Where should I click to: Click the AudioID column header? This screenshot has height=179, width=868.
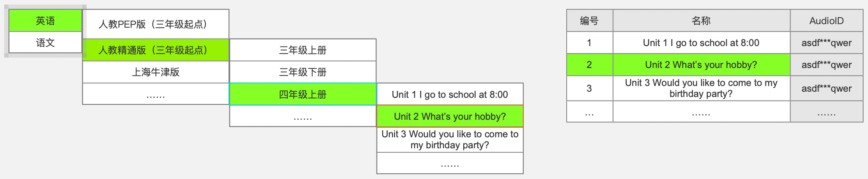coord(826,21)
